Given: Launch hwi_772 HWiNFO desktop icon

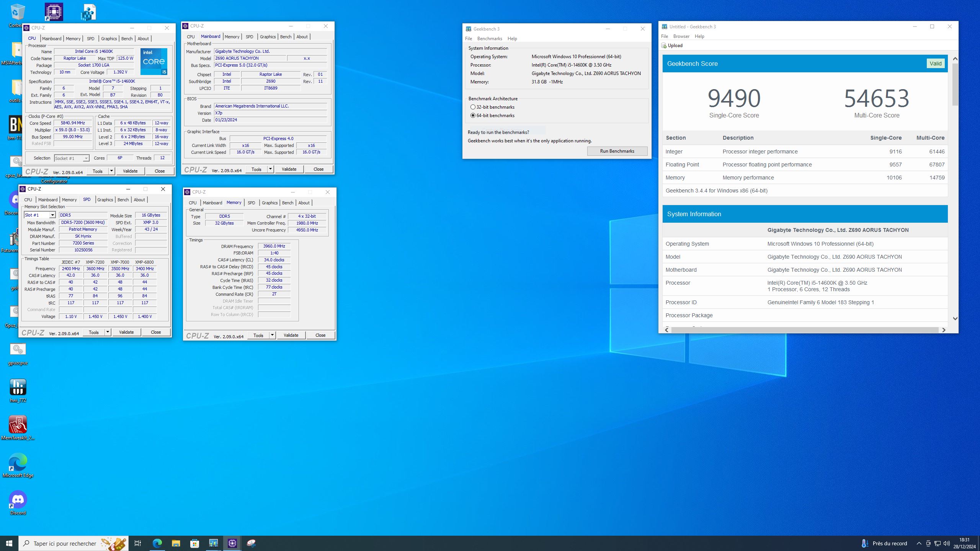Looking at the screenshot, I should pos(18,387).
